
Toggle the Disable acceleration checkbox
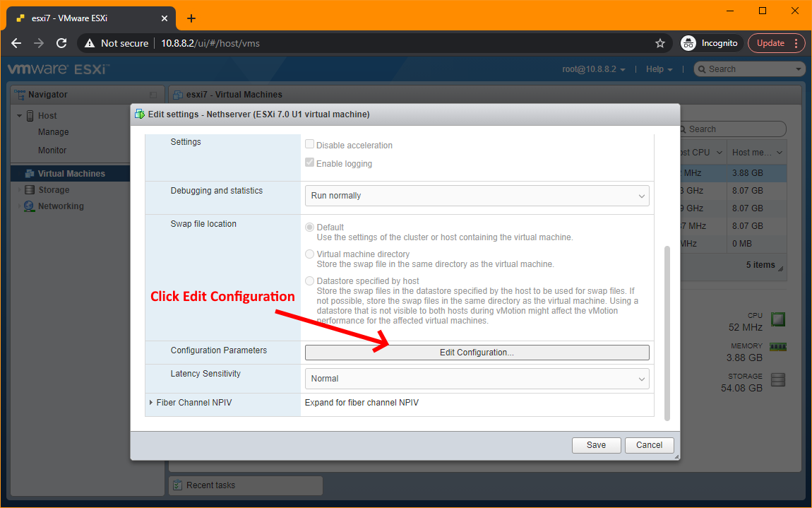310,144
